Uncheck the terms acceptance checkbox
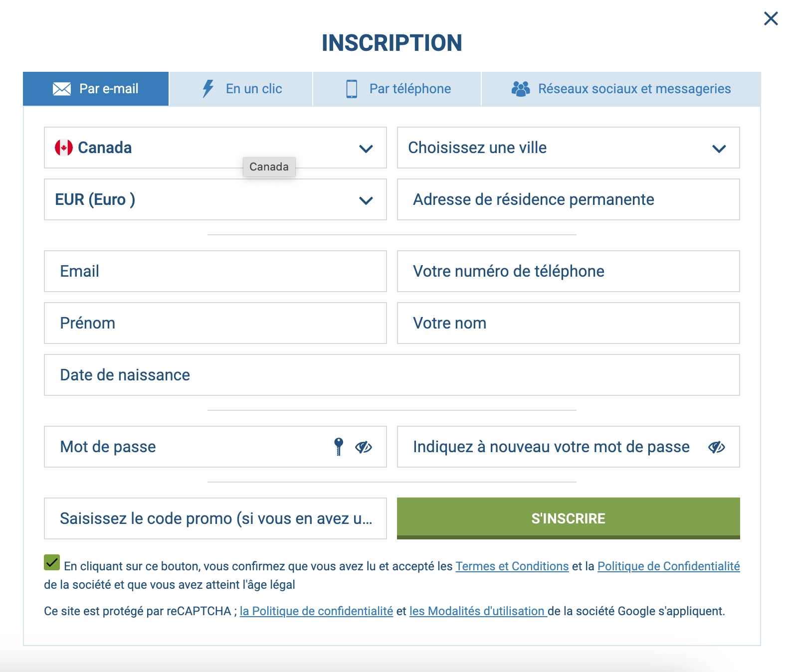 coord(52,562)
